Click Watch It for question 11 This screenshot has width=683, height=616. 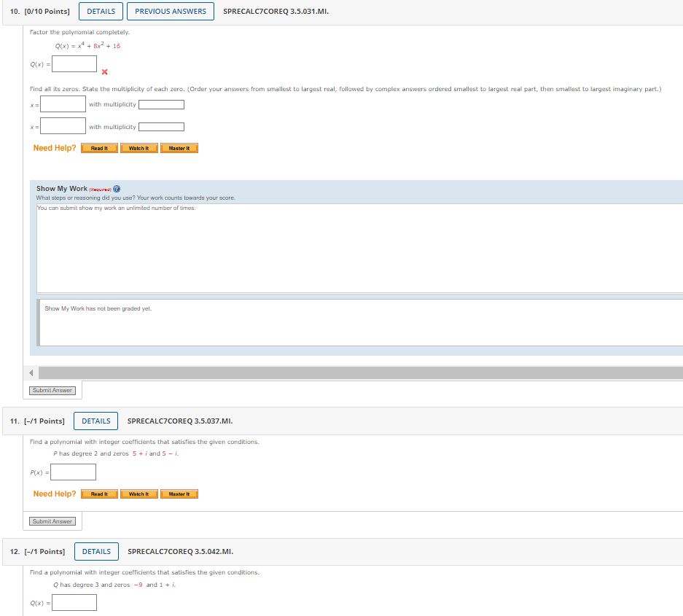(138, 494)
